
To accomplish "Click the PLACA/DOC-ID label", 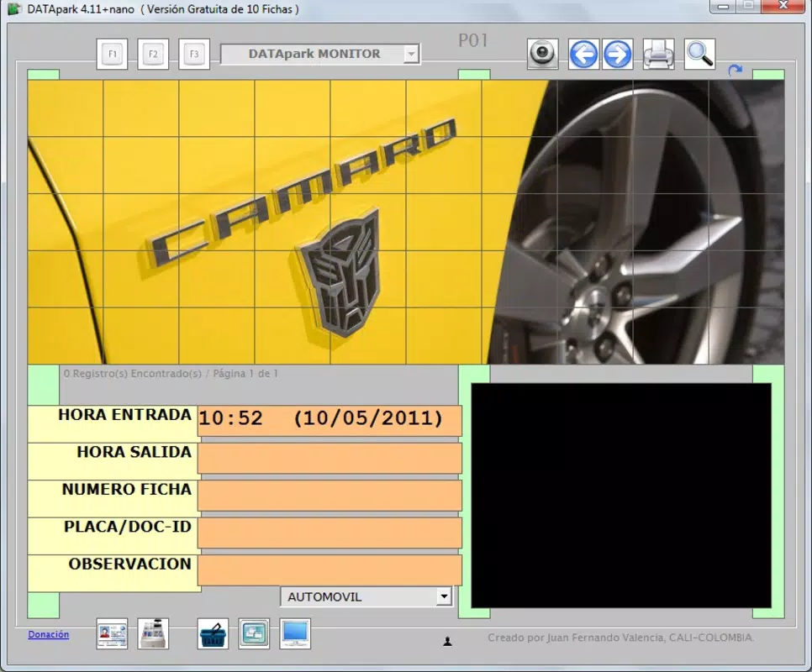I will tap(128, 527).
